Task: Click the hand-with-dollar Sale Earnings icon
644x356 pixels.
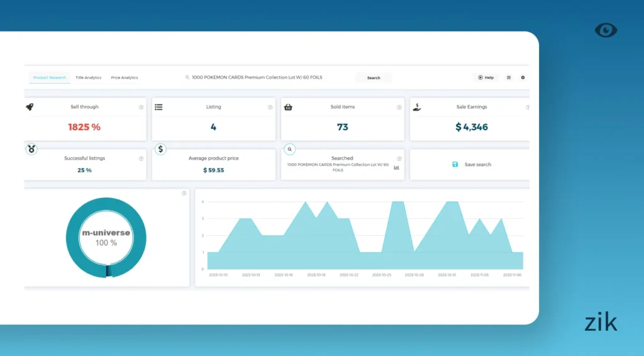Action: pyautogui.click(x=417, y=107)
